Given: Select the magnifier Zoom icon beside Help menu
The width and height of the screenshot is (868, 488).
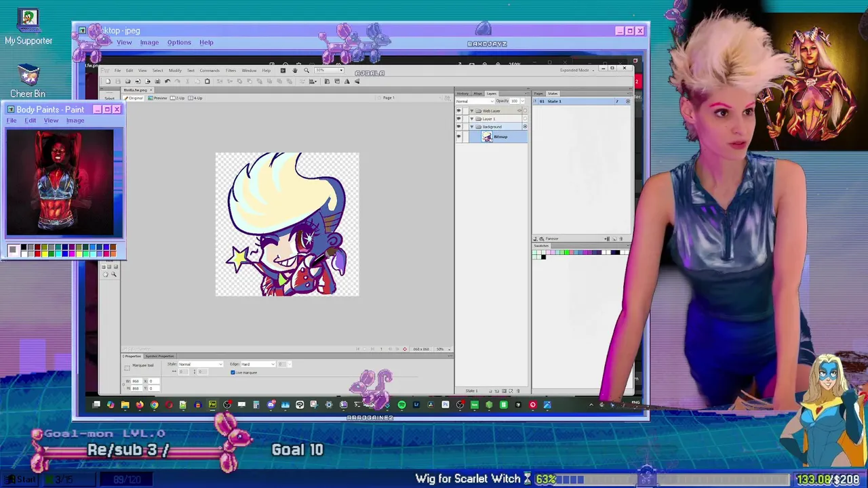Looking at the screenshot, I should 307,70.
